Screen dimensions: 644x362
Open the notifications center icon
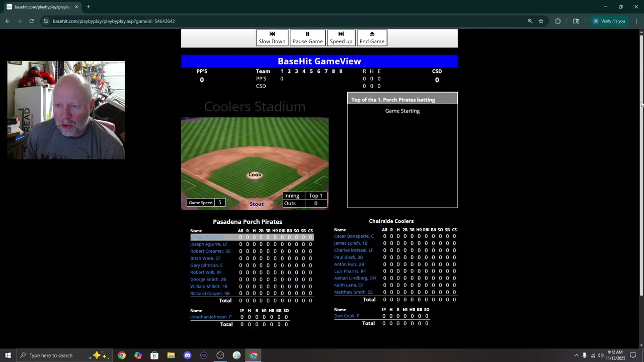click(x=633, y=355)
